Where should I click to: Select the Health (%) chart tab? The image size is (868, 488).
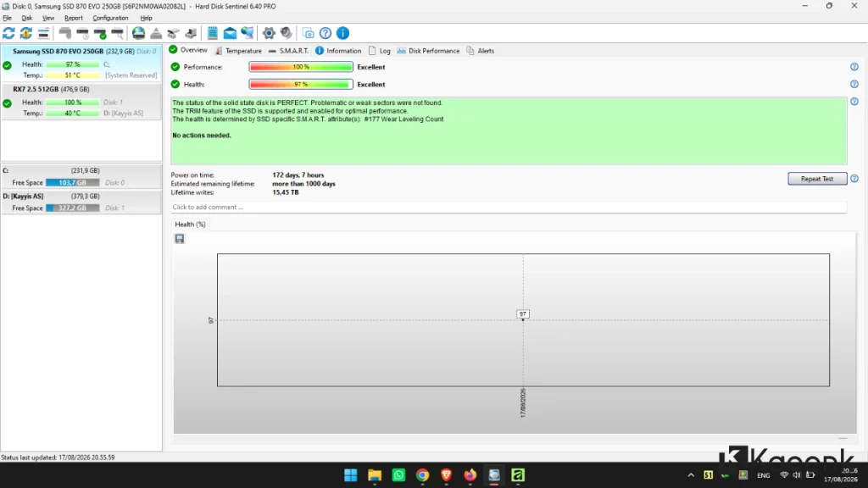tap(190, 224)
